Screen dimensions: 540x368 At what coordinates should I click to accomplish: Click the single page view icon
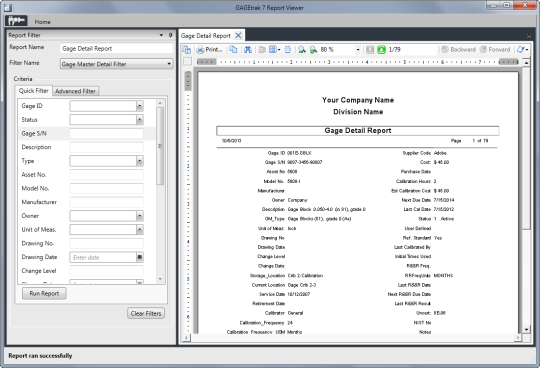click(x=262, y=50)
